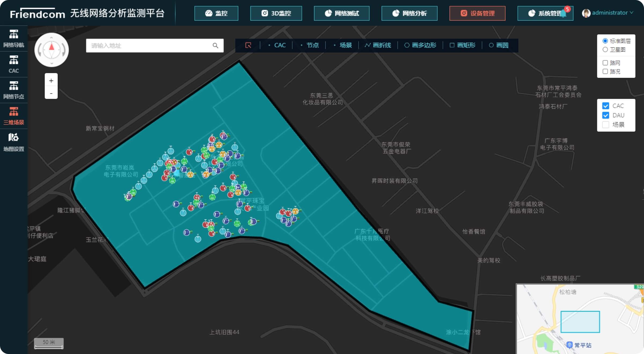Open CAC sidebar icon

tap(14, 64)
